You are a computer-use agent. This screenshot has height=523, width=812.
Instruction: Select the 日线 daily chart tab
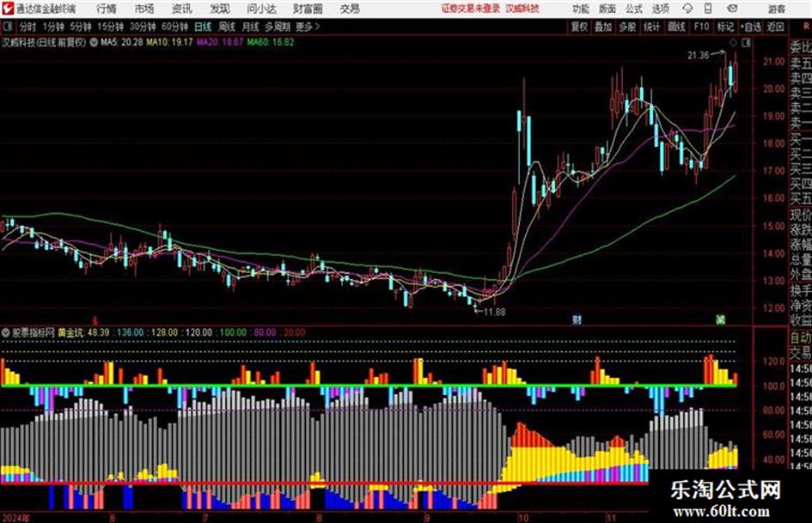203,27
